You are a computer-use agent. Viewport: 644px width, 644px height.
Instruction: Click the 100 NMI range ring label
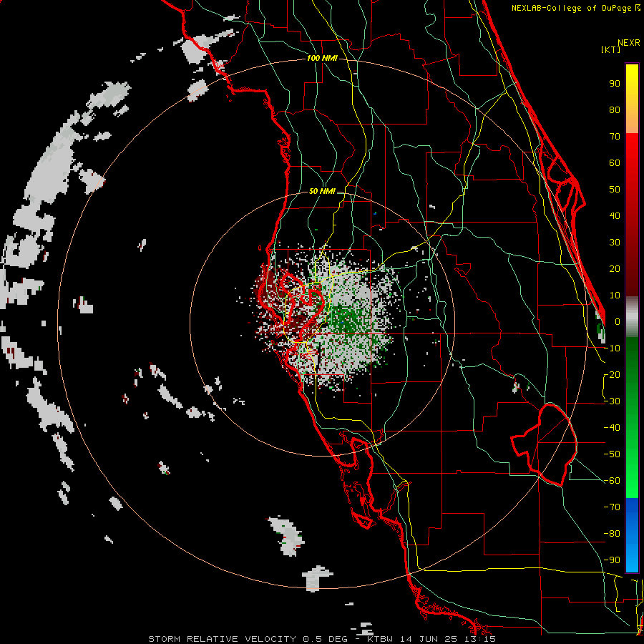pos(322,59)
